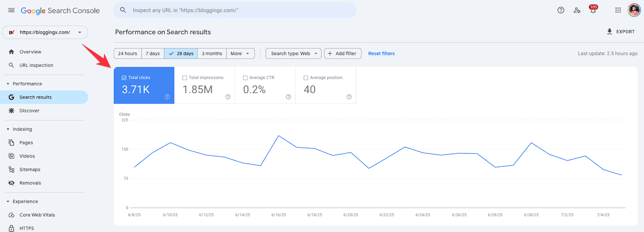This screenshot has height=232, width=644.
Task: Click the HTTPS lock icon
Action: (x=12, y=228)
